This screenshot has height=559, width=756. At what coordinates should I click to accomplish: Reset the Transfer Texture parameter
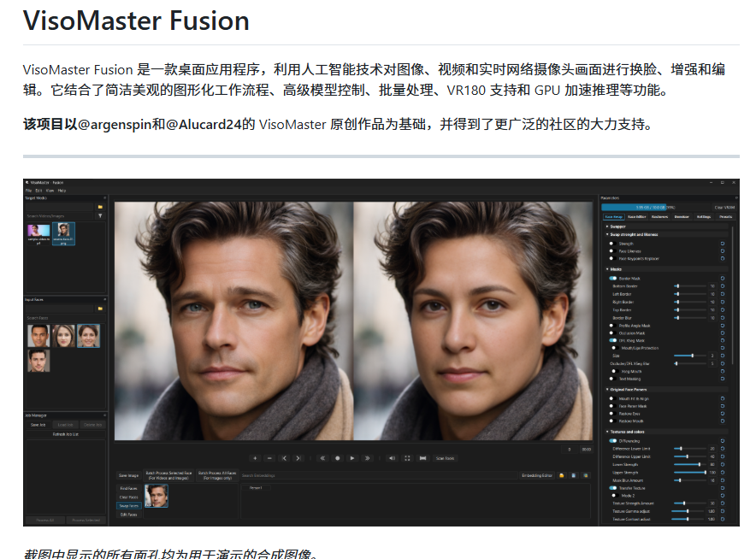[723, 488]
